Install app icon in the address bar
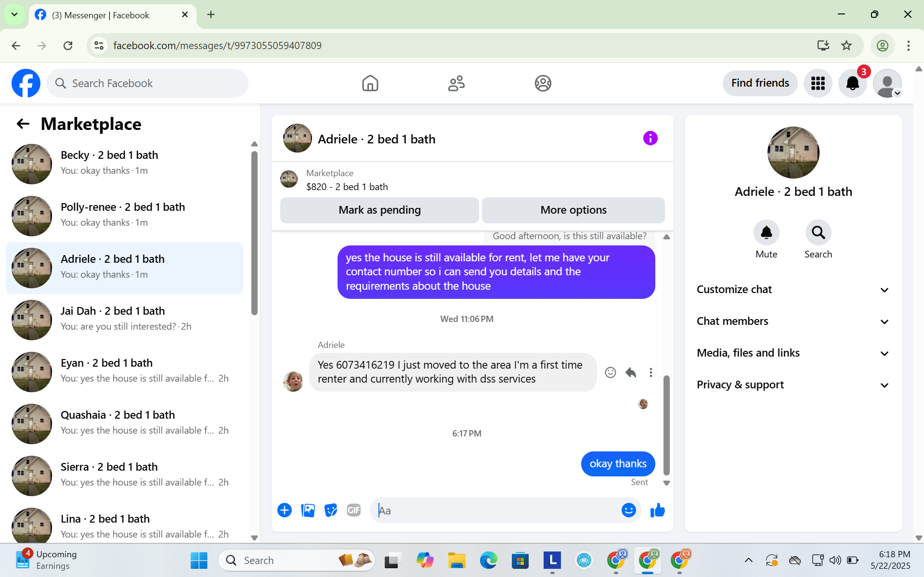924x577 pixels. 823,46
